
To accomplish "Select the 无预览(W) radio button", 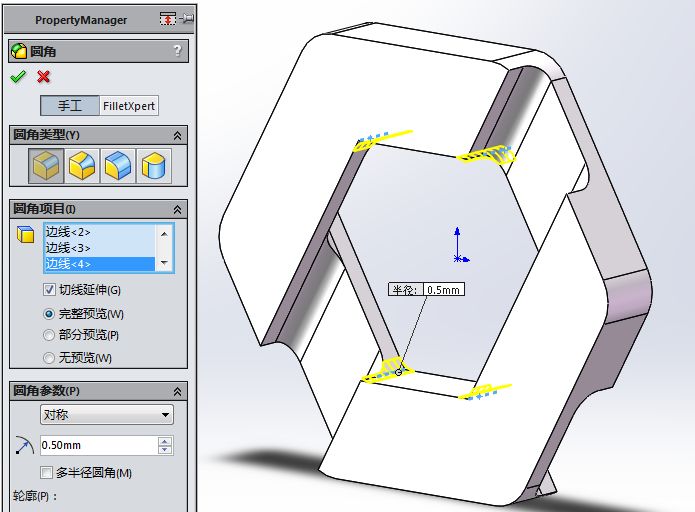I will 49,358.
